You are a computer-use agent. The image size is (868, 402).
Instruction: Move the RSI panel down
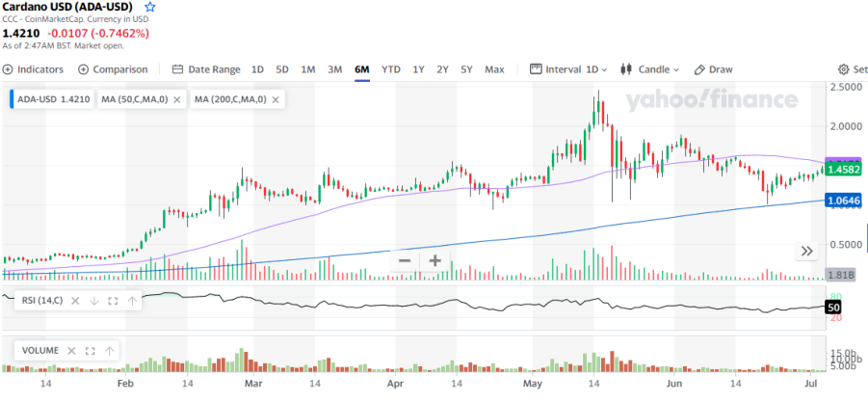point(94,301)
